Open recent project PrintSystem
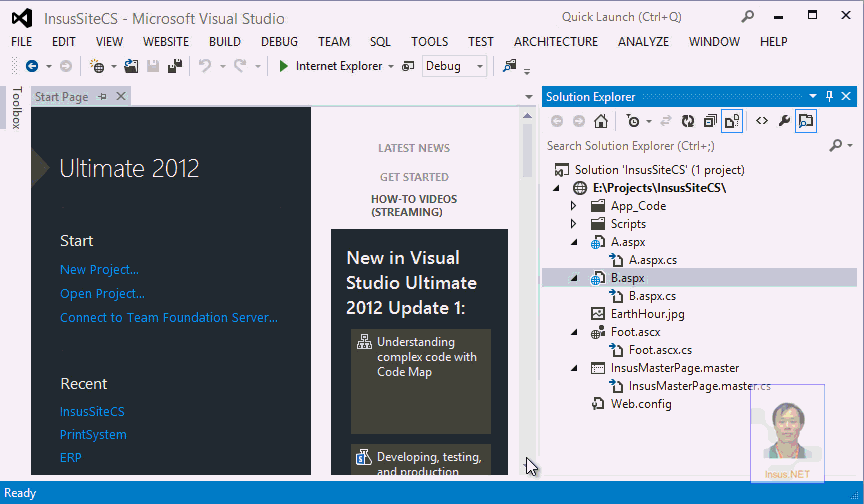Image resolution: width=864 pixels, height=504 pixels. [93, 435]
